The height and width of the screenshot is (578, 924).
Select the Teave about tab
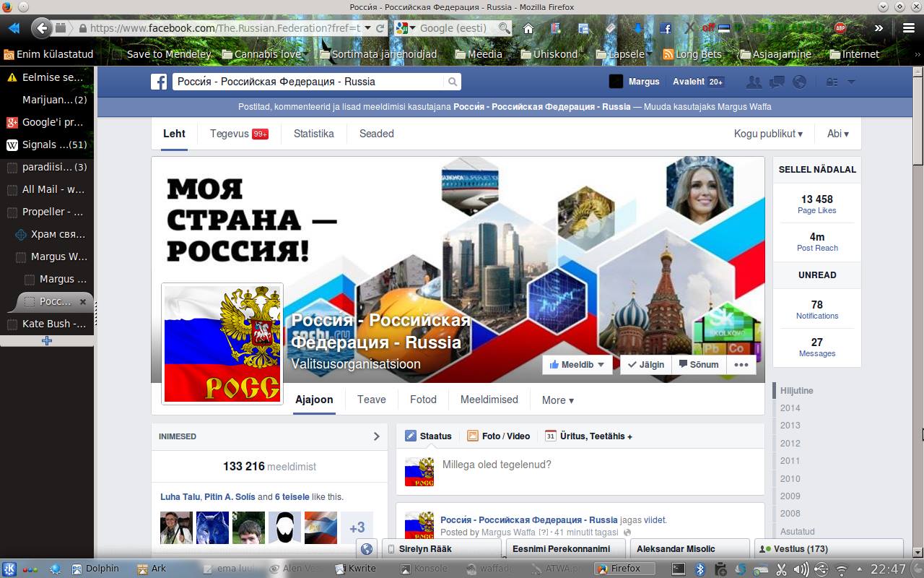(x=372, y=400)
